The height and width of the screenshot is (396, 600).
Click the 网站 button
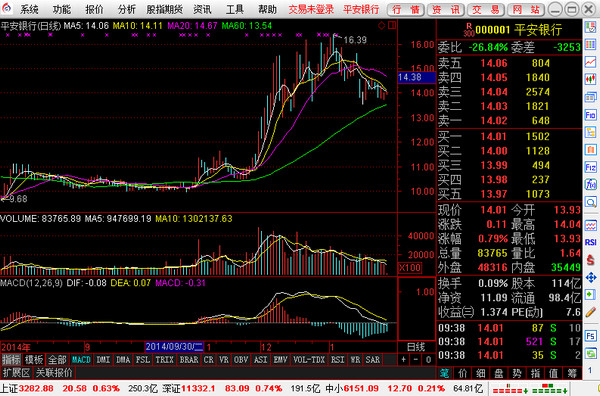tap(526, 9)
